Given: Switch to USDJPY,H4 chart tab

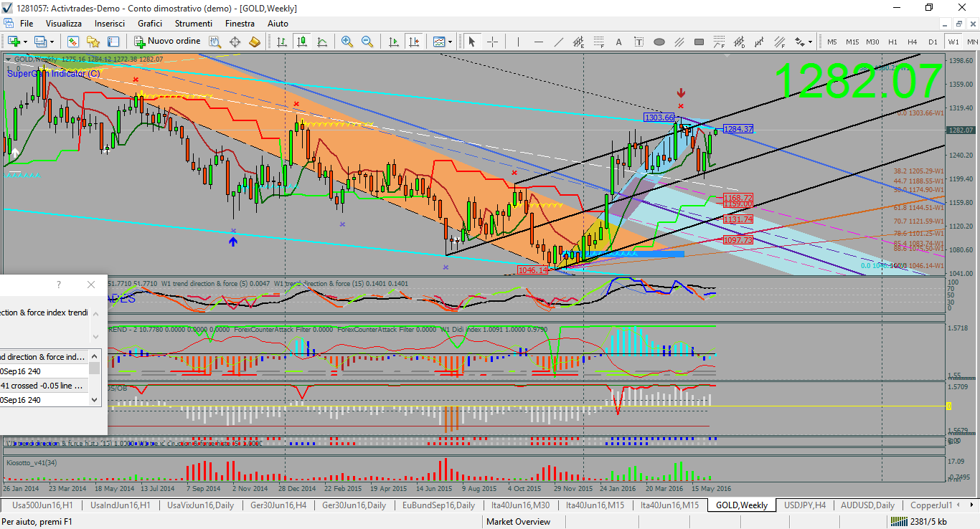Looking at the screenshot, I should [804, 505].
